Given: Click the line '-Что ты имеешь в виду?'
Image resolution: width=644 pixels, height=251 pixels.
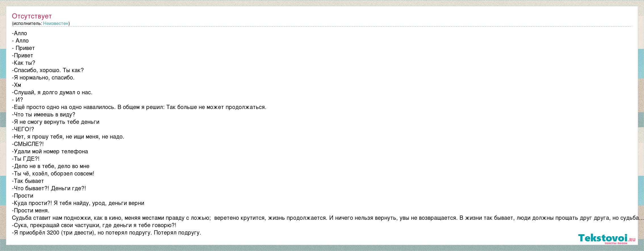Looking at the screenshot, I should [x=44, y=114].
